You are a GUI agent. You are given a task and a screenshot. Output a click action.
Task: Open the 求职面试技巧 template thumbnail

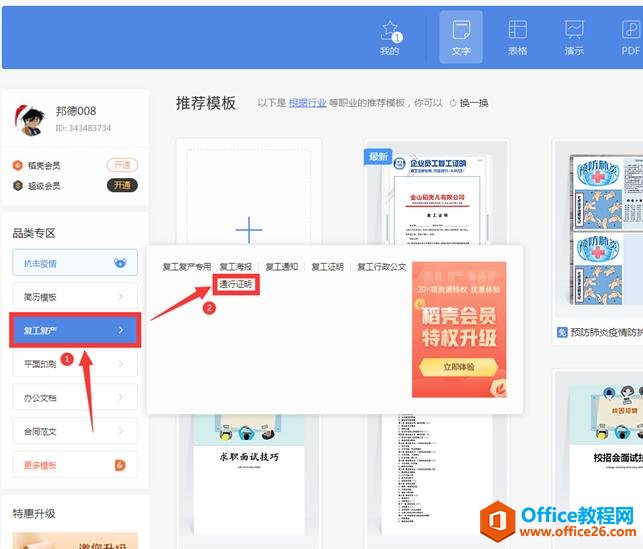249,474
